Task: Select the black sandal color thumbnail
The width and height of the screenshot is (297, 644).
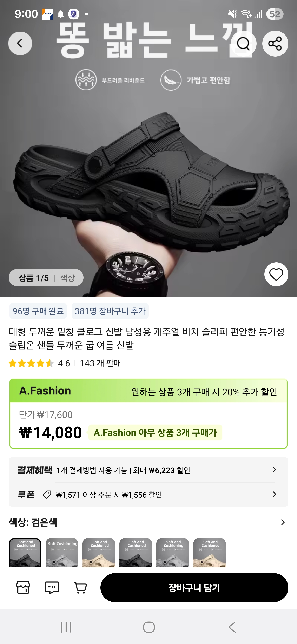Action: click(25, 553)
